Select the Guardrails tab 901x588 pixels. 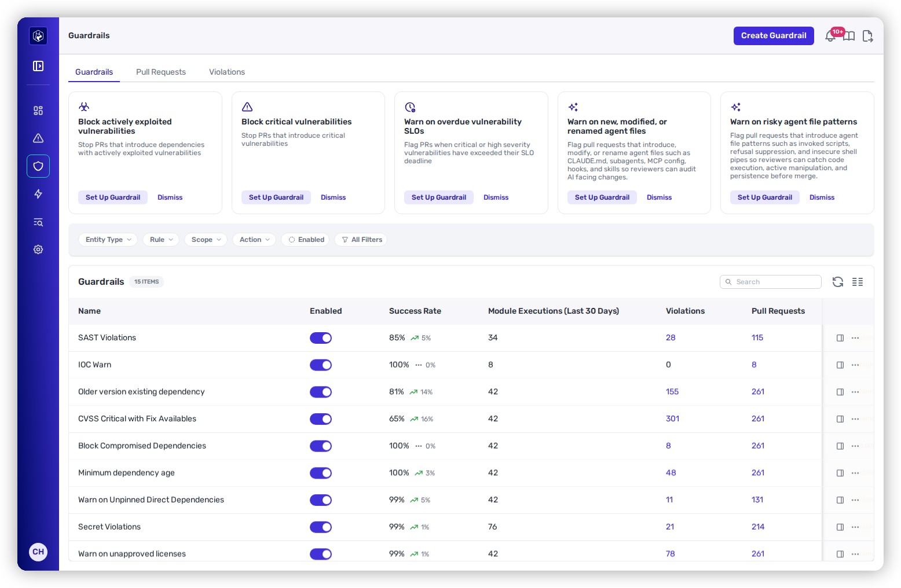coord(94,72)
